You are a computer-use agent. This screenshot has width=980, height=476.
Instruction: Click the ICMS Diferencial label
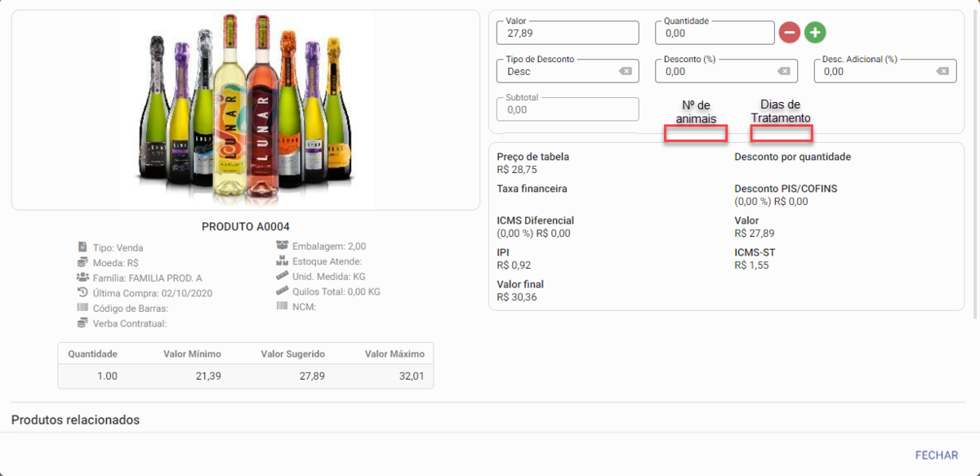(535, 220)
